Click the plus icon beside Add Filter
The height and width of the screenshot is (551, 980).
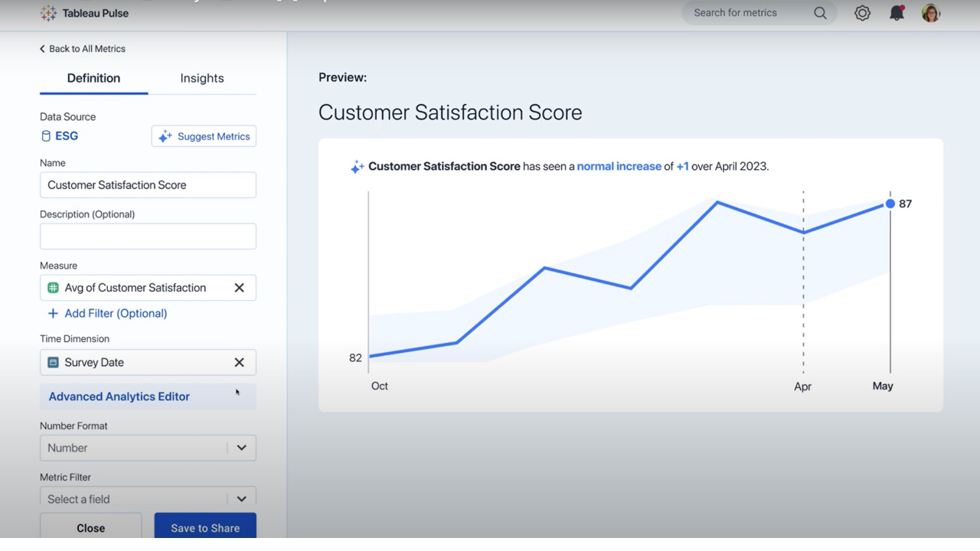[x=53, y=313]
